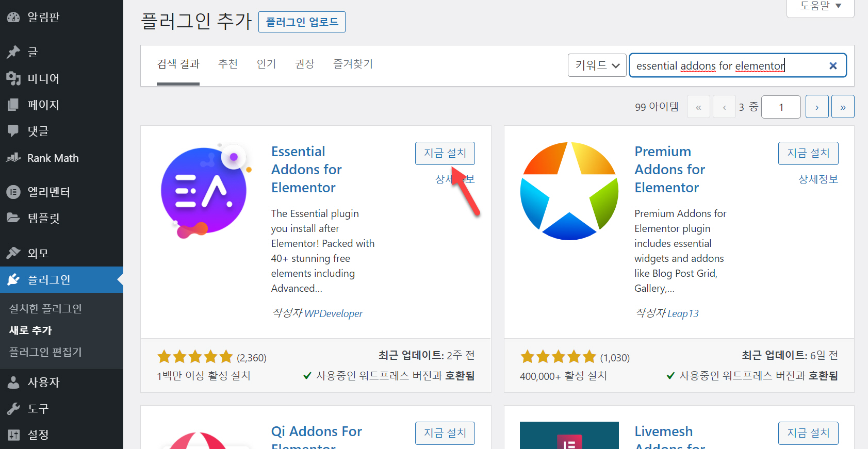Switch to the 인기 tab
Viewport: 868px width, 449px height.
click(266, 64)
